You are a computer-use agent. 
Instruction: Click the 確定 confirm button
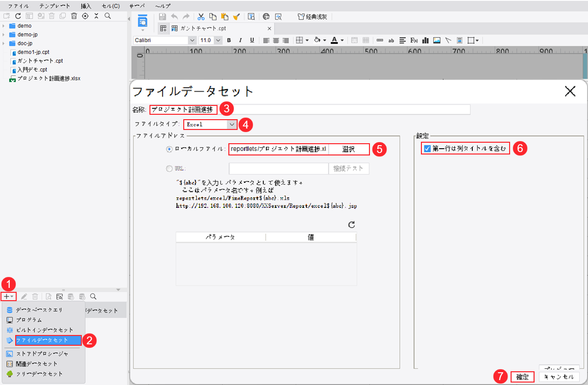[522, 377]
